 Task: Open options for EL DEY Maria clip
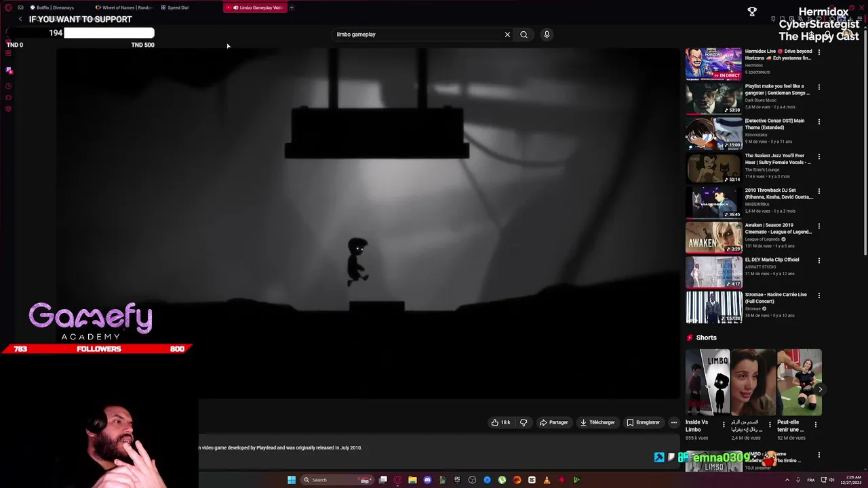[818, 260]
